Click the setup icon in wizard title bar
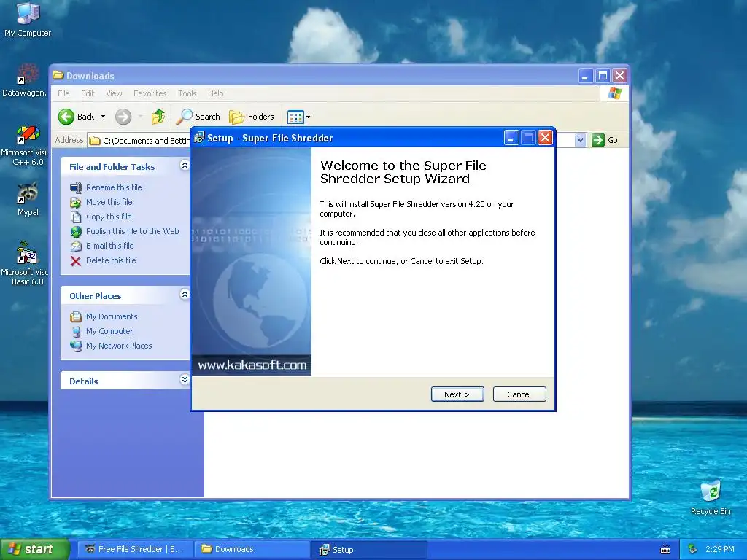 [199, 138]
